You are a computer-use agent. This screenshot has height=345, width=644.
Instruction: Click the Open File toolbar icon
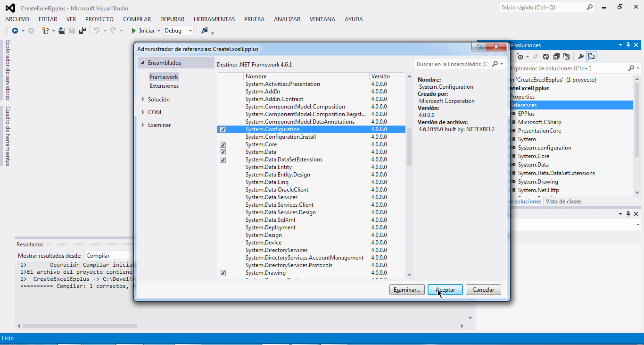62,31
